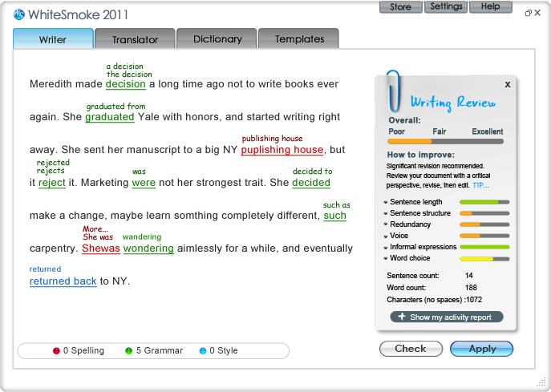This screenshot has width=551, height=392.
Task: Choose suggestion 'rejects'
Action: click(51, 171)
